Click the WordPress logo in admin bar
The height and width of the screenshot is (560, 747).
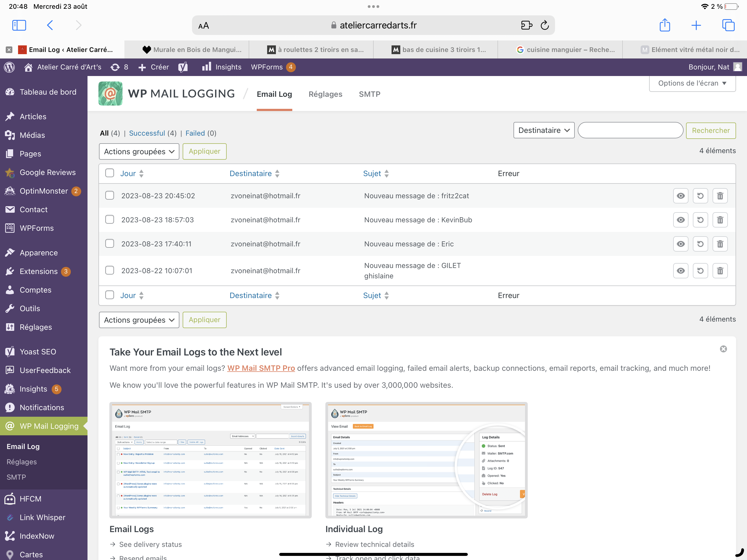10,67
